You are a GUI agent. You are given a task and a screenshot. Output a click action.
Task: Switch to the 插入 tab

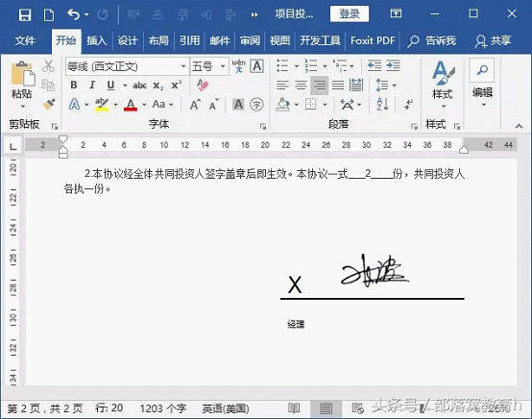[x=97, y=40]
